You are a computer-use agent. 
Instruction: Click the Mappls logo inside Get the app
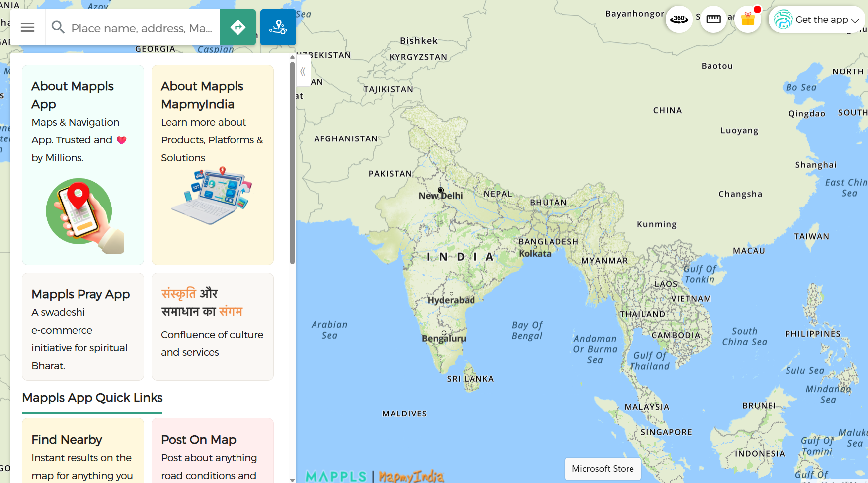783,19
